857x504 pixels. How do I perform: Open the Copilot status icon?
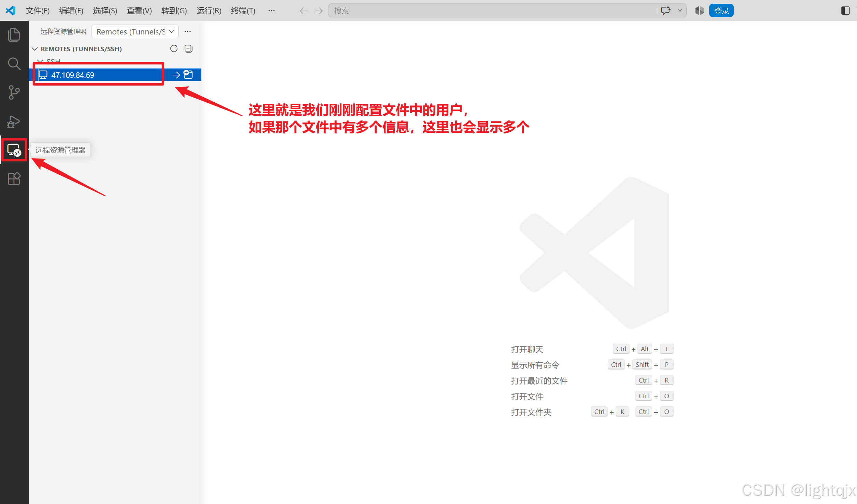[x=699, y=11]
